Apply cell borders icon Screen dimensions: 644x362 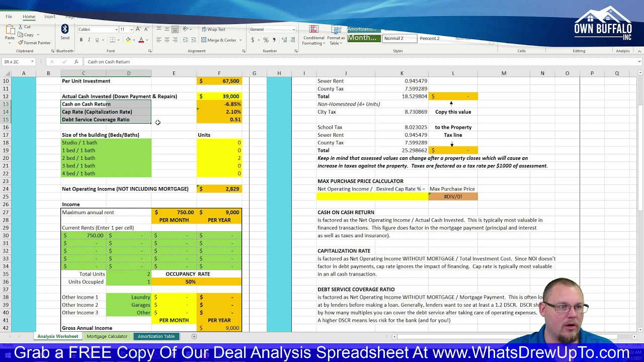pos(113,40)
